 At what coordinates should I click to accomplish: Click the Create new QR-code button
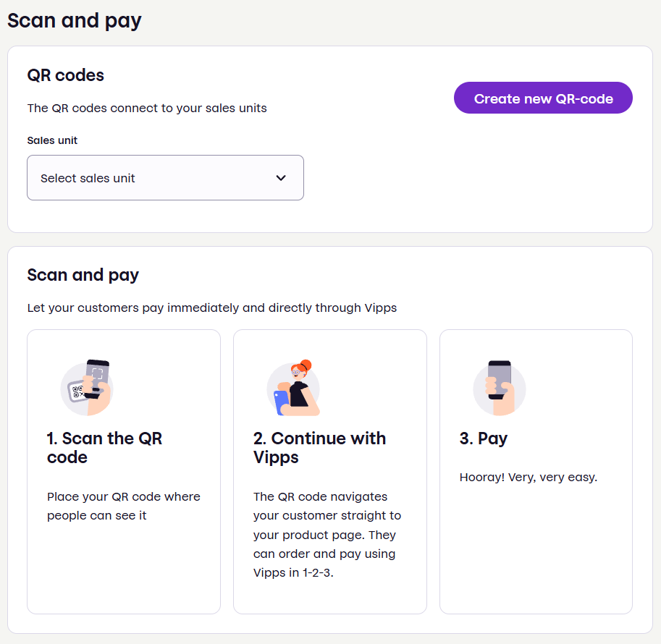542,98
